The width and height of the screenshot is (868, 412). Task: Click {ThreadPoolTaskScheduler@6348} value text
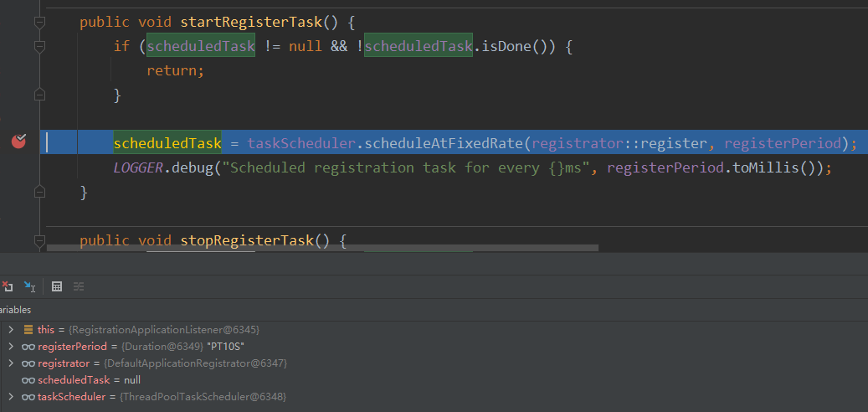203,397
